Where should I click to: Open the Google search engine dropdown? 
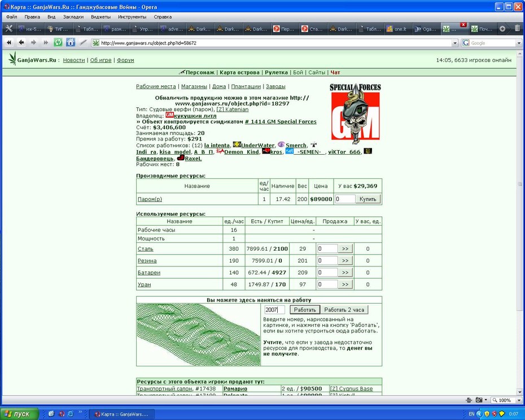point(519,43)
